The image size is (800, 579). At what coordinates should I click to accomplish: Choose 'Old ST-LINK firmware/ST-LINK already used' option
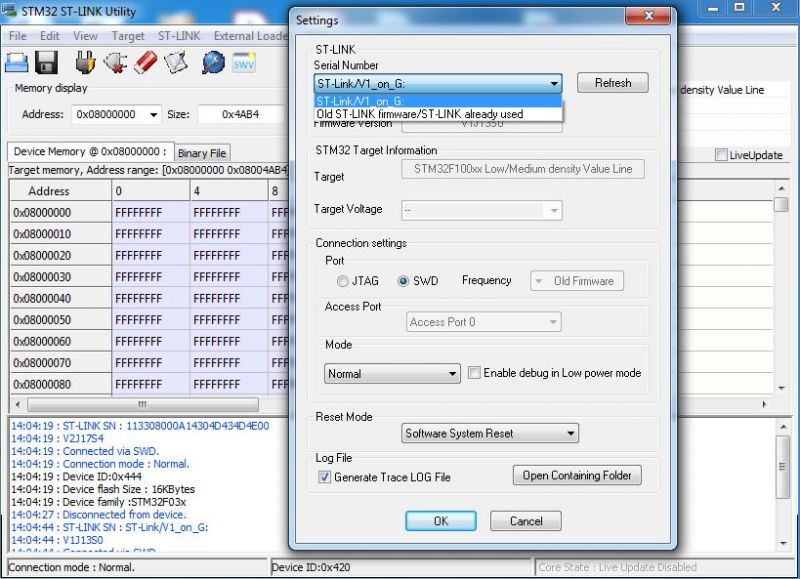[x=420, y=114]
